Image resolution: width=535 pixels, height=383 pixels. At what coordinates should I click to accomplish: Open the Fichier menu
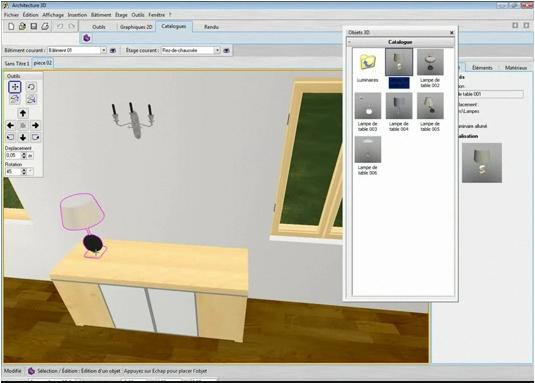tap(11, 15)
